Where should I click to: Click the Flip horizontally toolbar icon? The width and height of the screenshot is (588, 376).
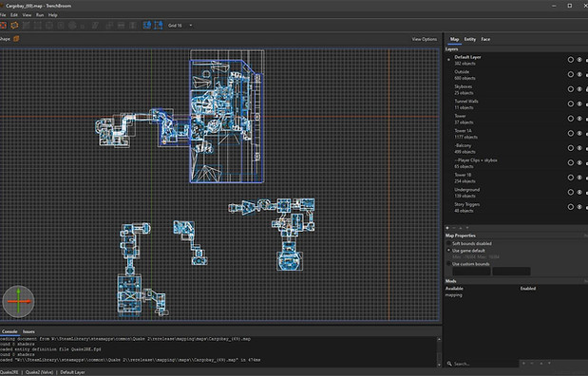click(x=121, y=25)
